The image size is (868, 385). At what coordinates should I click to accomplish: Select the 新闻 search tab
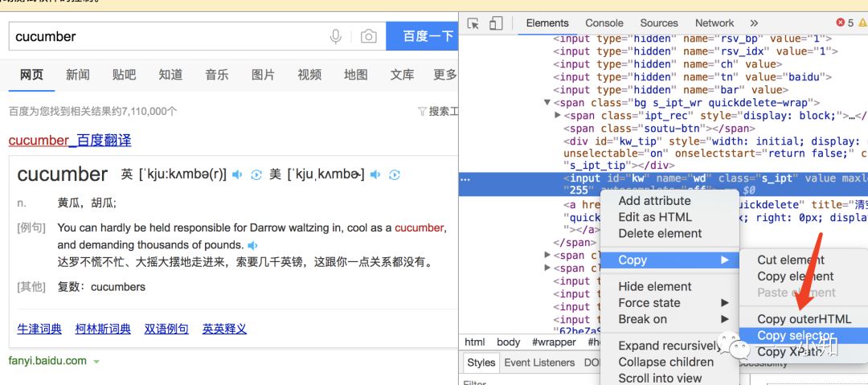click(77, 75)
